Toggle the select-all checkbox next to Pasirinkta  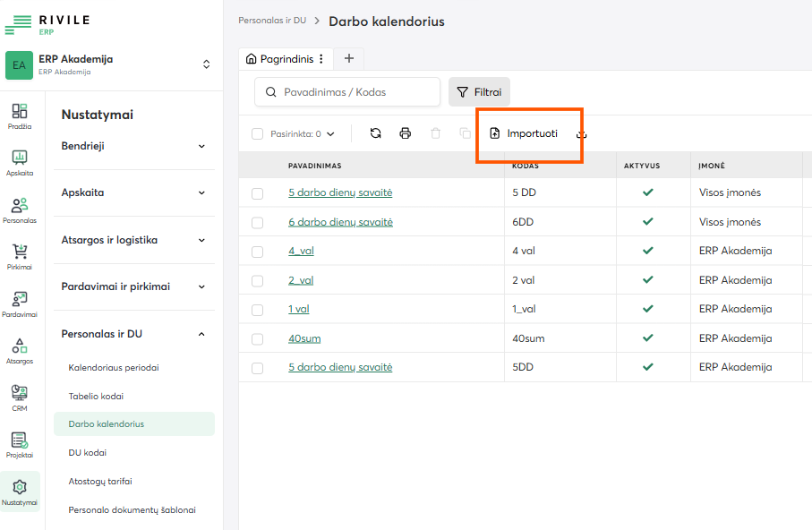(x=257, y=134)
